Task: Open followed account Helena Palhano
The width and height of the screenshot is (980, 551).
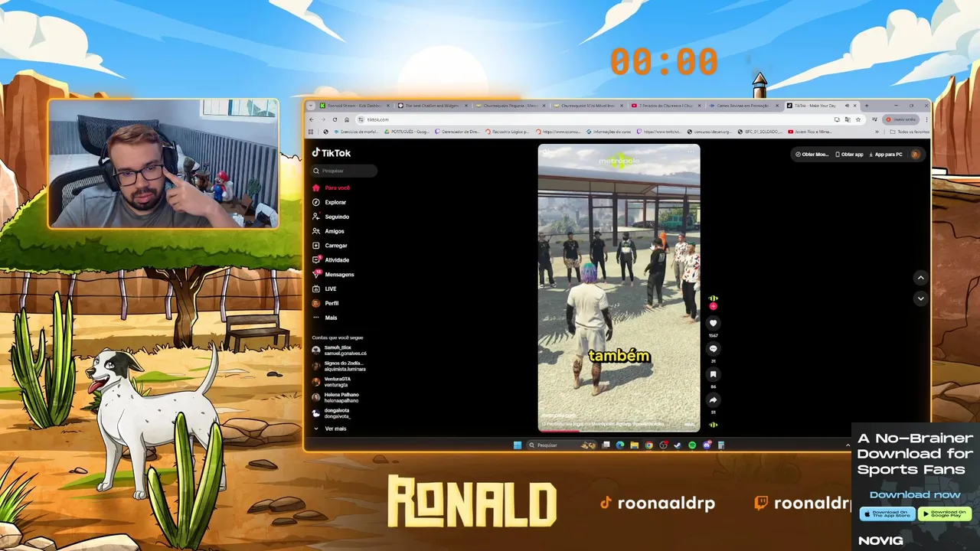Action: (335, 397)
